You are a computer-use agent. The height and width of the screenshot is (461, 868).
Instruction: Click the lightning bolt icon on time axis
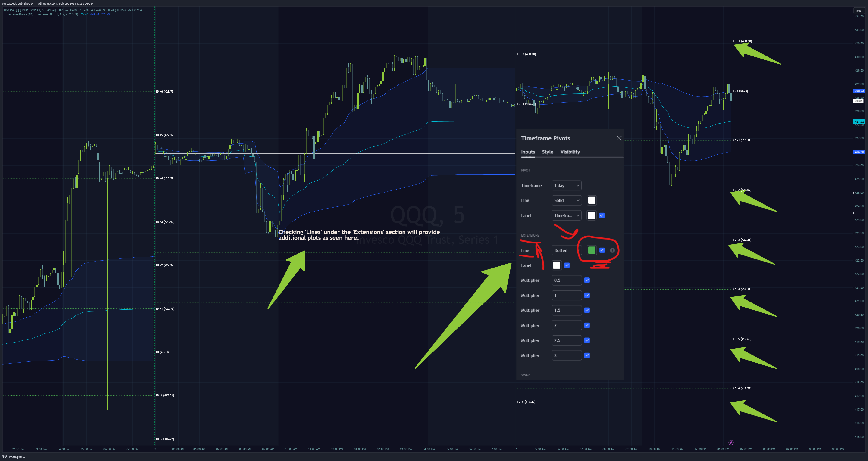(731, 442)
